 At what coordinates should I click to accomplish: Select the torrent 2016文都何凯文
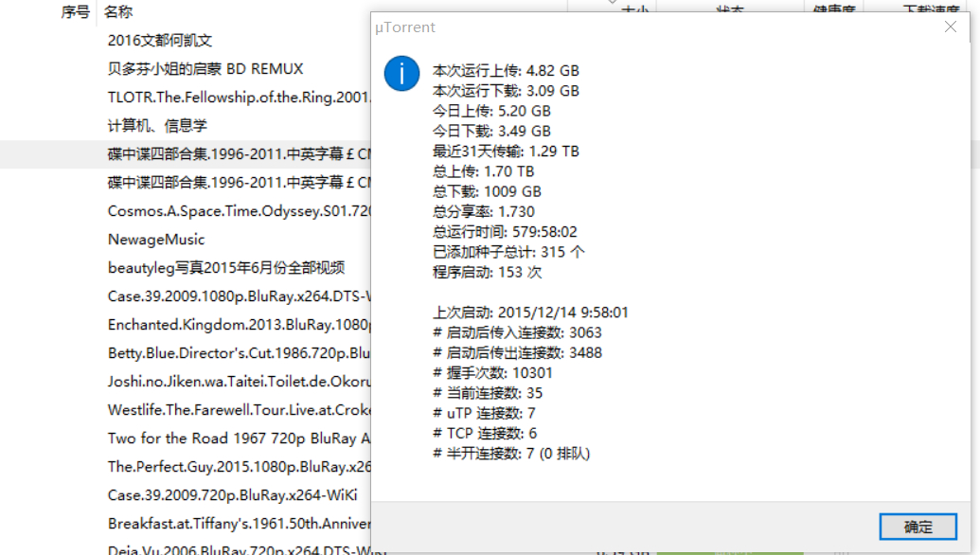coord(160,41)
